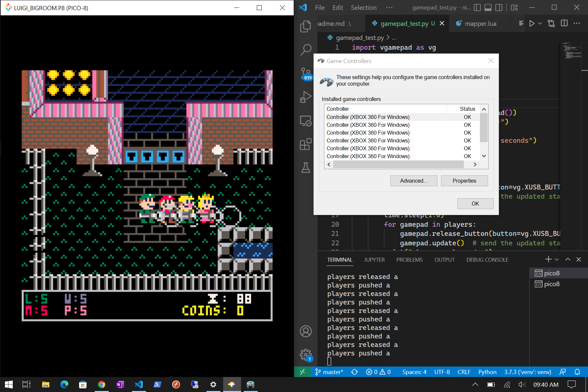Screen dimensions: 588x392
Task: Change indentation via Spaces: 4
Action: [x=414, y=372]
